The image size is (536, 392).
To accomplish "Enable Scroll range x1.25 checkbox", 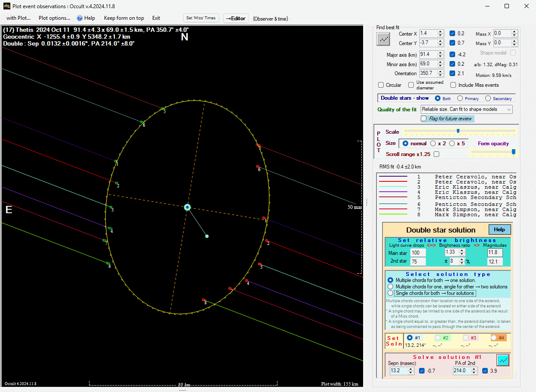I will (x=437, y=154).
